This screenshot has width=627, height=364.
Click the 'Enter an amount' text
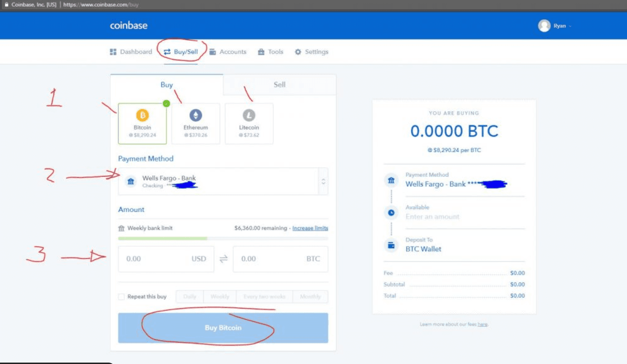(x=433, y=217)
